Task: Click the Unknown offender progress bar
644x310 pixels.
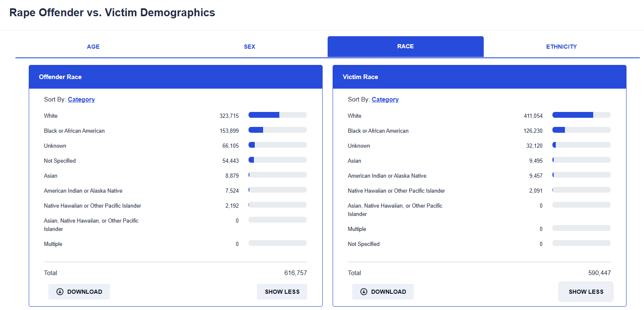Action: point(278,145)
